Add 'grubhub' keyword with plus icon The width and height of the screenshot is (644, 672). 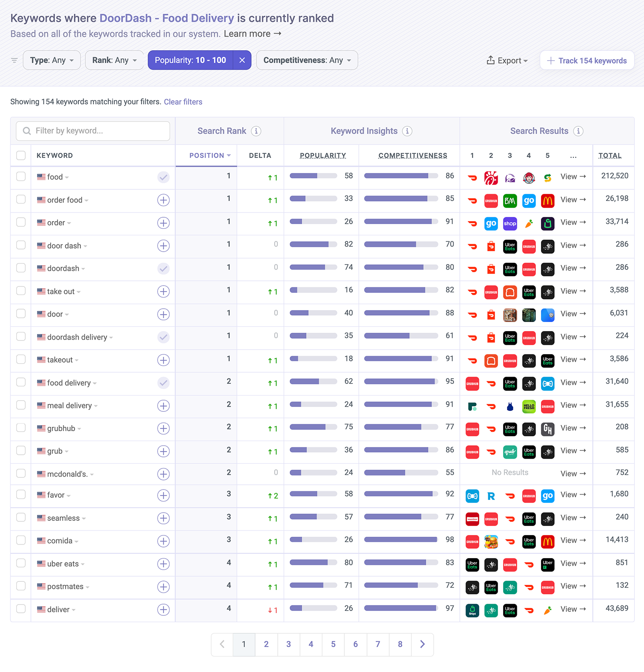tap(163, 429)
